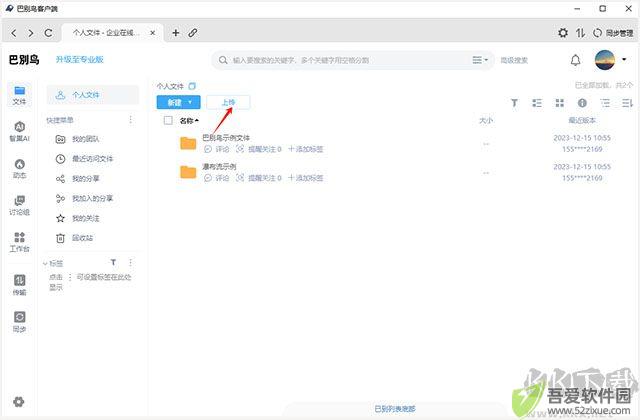Open the 同步 sync section in sidebar

(x=19, y=322)
